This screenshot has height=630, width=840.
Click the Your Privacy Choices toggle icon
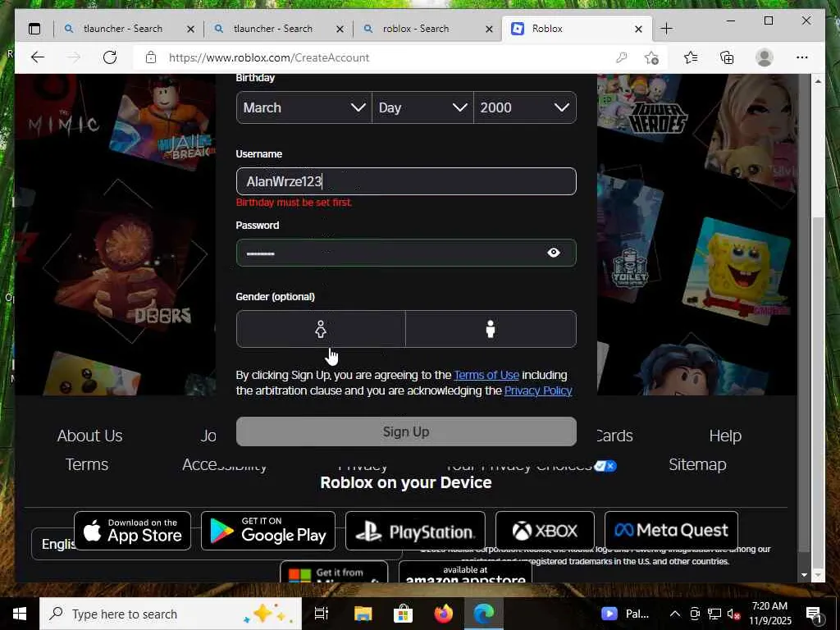[605, 466]
